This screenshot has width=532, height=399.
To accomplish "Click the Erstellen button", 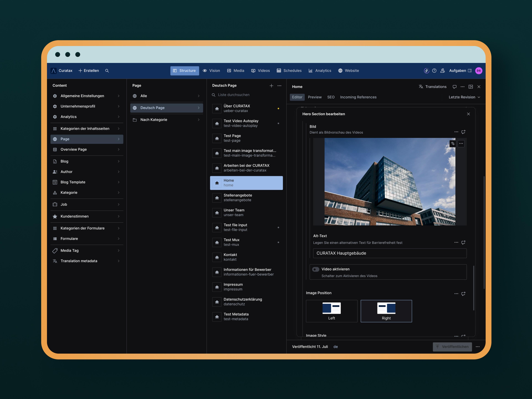I will click(x=89, y=71).
